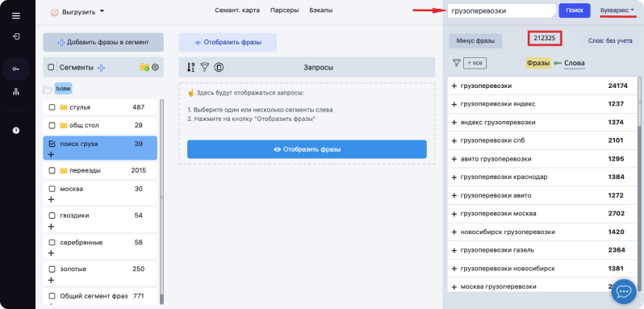
Task: Click the Минус фразы button
Action: pyautogui.click(x=475, y=41)
